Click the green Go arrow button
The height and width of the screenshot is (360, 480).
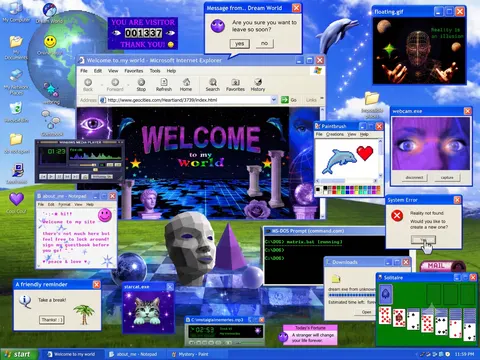285,100
